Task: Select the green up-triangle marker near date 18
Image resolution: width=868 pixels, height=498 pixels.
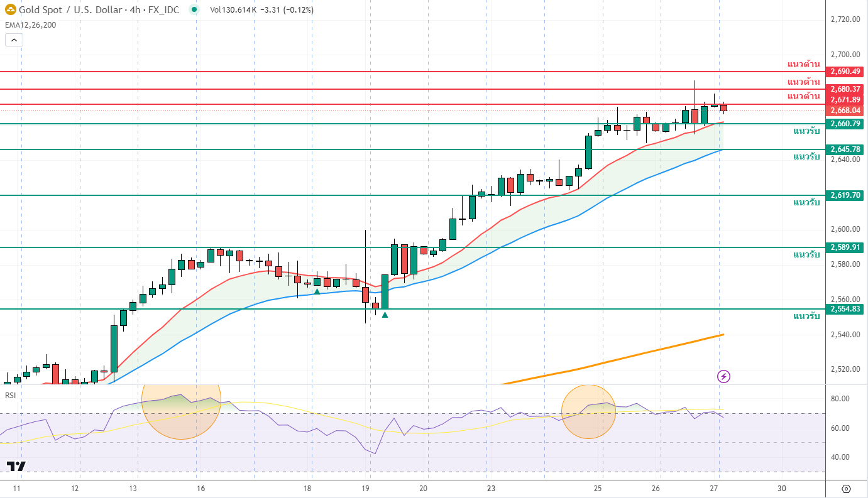Action: coord(317,291)
